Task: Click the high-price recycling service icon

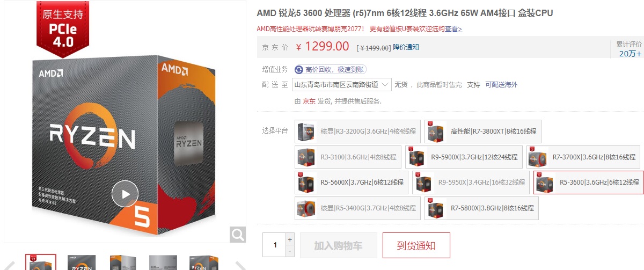Action: 299,69
